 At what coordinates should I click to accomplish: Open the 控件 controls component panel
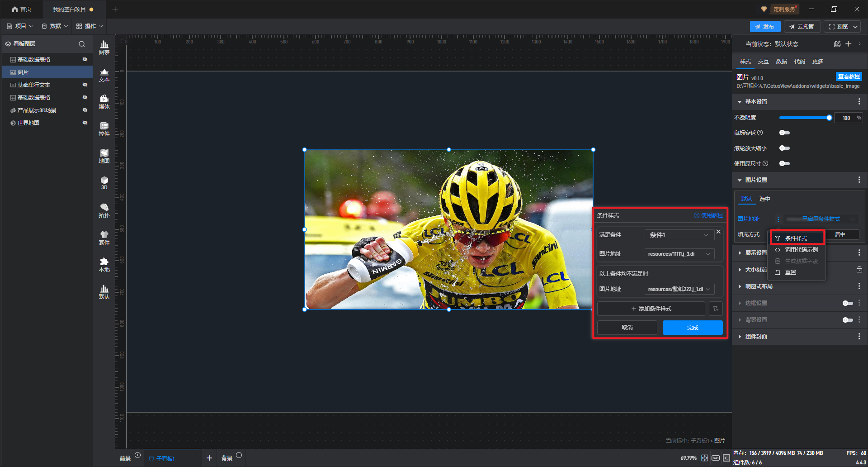tap(104, 129)
